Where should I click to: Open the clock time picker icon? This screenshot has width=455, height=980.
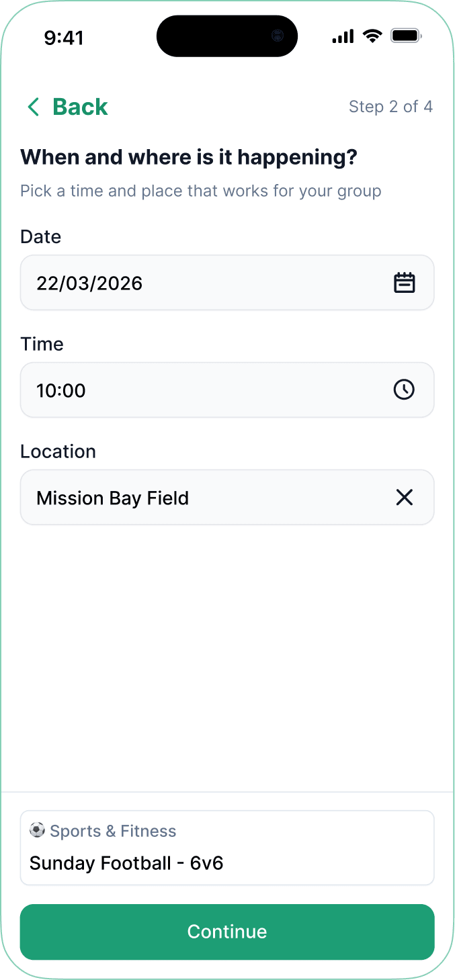[404, 390]
